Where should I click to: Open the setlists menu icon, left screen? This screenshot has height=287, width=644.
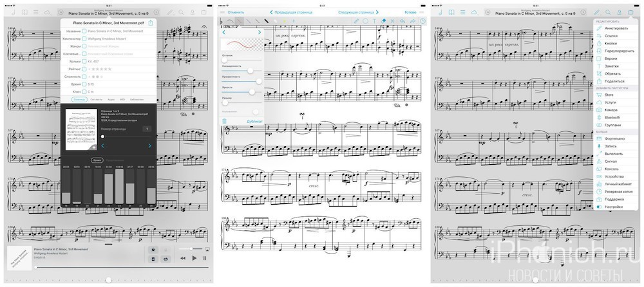pyautogui.click(x=35, y=12)
